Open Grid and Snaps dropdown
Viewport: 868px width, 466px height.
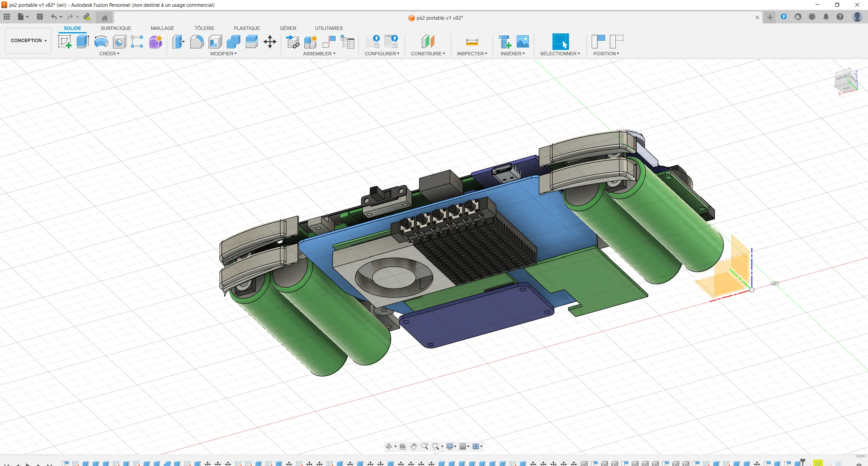(x=464, y=446)
